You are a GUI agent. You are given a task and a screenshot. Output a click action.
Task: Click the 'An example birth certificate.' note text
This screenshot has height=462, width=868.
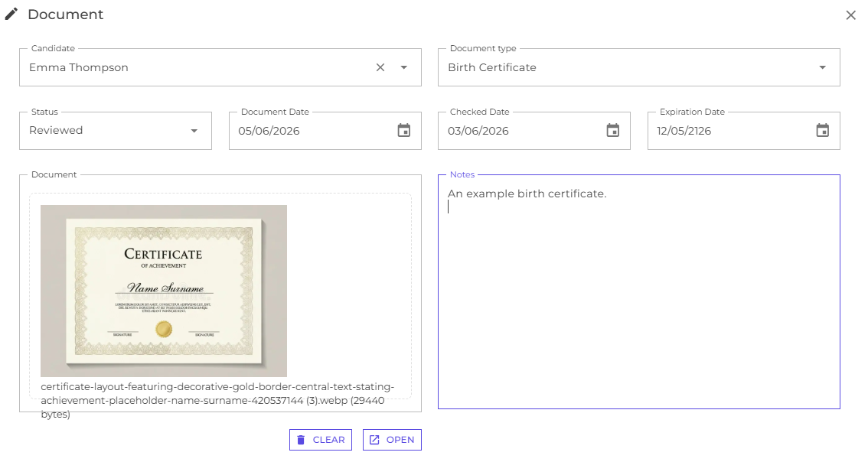(x=527, y=194)
